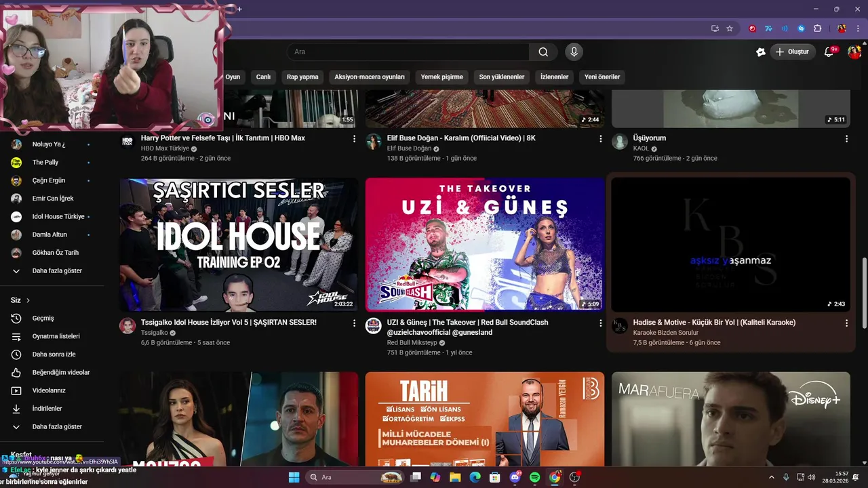Select the Rap yapma filter chip

pyautogui.click(x=302, y=77)
